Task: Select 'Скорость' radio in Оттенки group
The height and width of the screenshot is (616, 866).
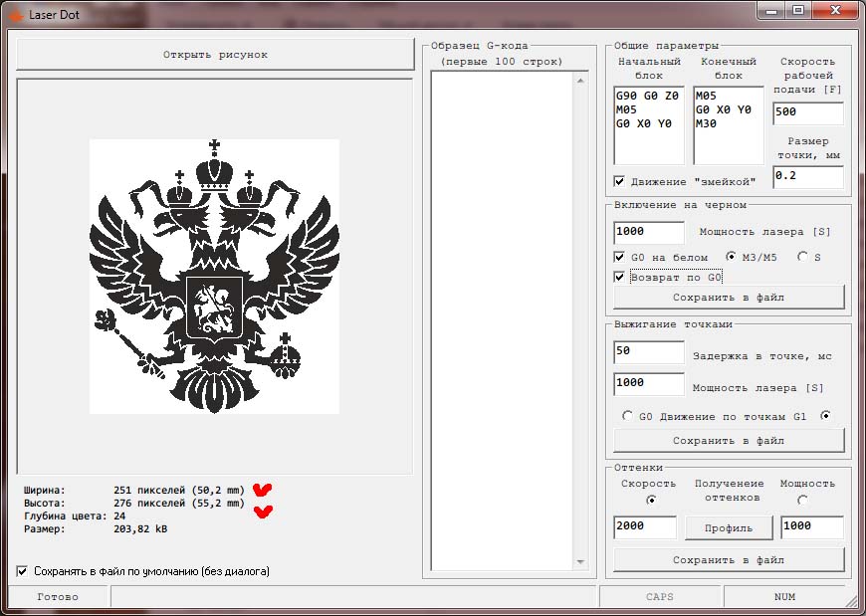Action: (652, 501)
